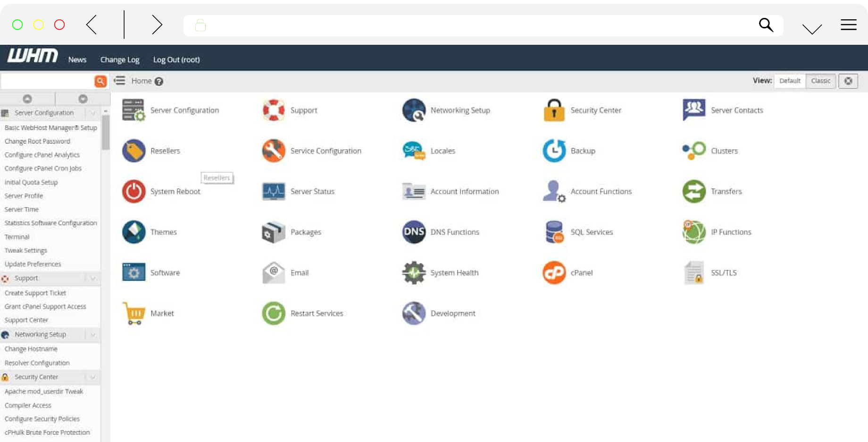Collapse the Server Configuration sidebar section
The height and width of the screenshot is (442, 868).
tap(93, 113)
